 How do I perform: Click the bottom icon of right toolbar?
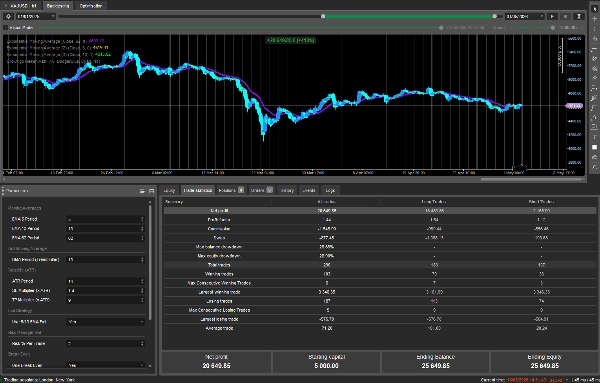[594, 166]
